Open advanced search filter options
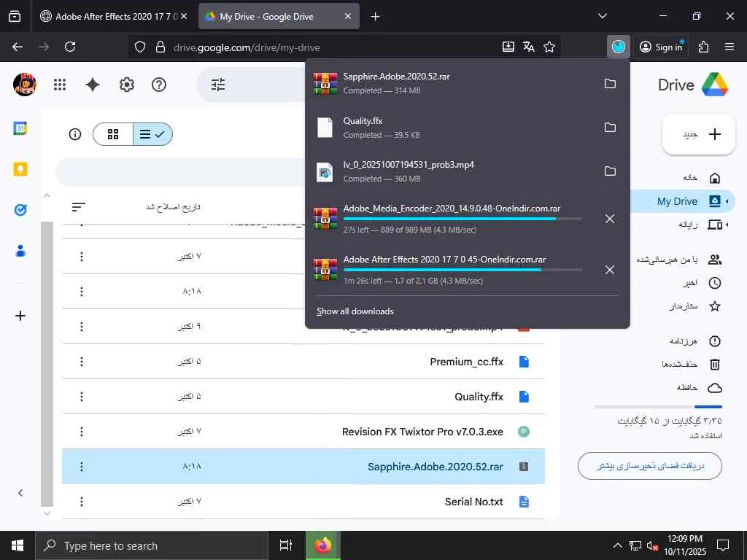Viewport: 747px width, 560px height. pyautogui.click(x=217, y=85)
